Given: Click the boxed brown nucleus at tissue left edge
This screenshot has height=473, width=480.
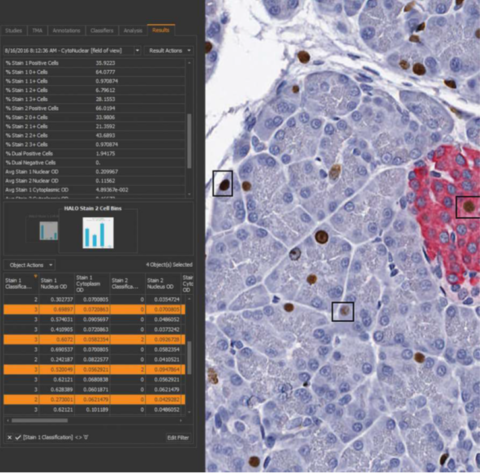Looking at the screenshot, I should point(223,183).
